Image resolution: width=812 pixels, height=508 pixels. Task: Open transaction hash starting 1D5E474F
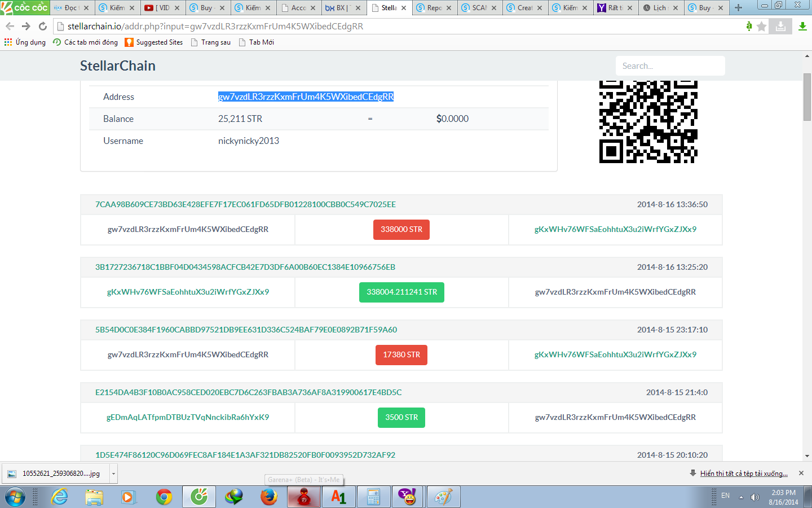pos(245,455)
